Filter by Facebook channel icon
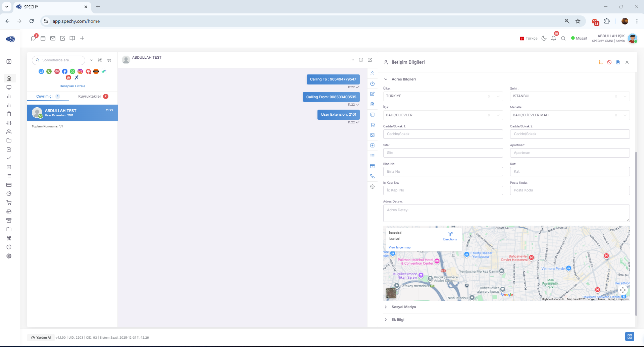 tap(65, 71)
